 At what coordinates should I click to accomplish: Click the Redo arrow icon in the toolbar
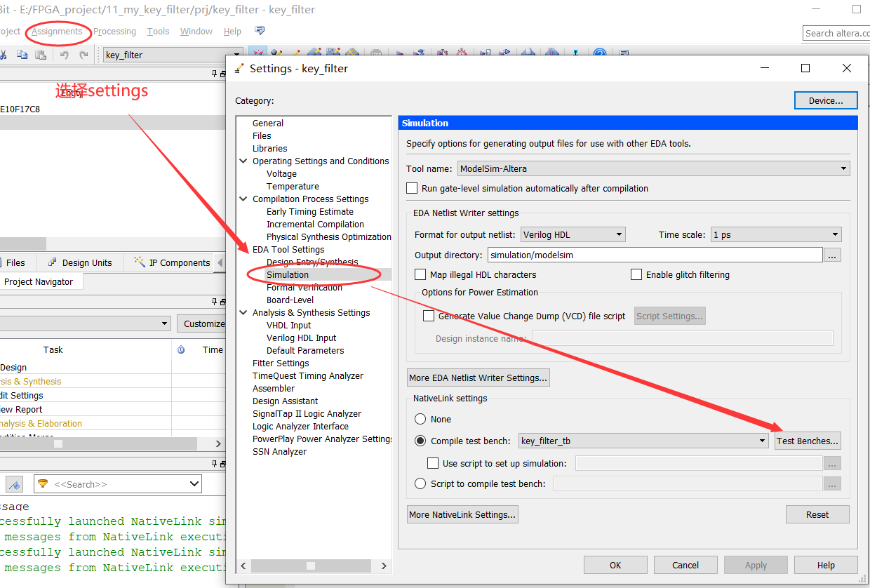[83, 55]
